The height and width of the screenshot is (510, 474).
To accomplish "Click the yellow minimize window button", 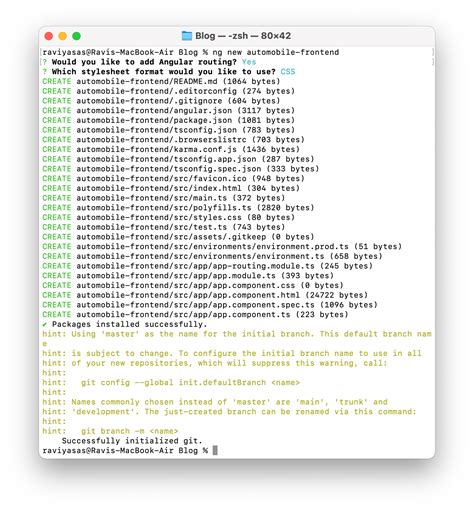I will click(63, 36).
